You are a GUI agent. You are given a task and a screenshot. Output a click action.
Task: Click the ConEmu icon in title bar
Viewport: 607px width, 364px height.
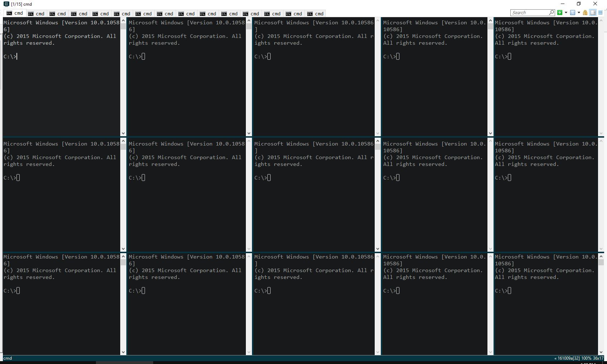tap(6, 4)
